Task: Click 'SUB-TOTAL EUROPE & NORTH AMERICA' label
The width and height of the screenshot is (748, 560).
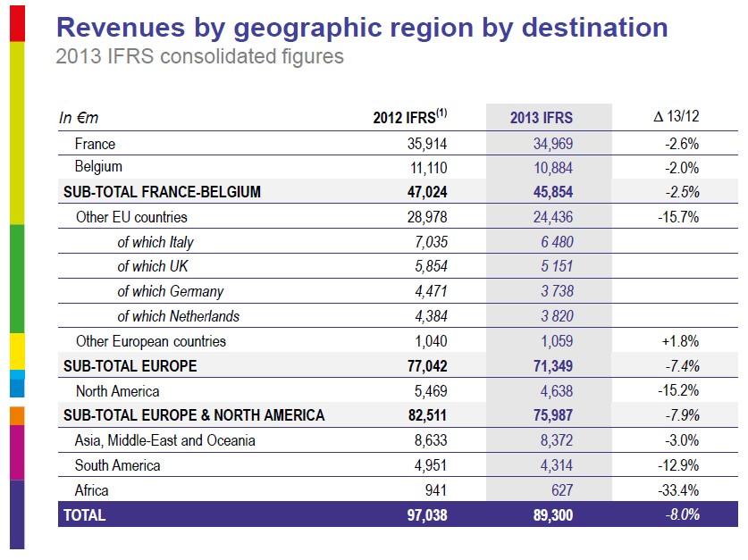Action: (x=194, y=415)
